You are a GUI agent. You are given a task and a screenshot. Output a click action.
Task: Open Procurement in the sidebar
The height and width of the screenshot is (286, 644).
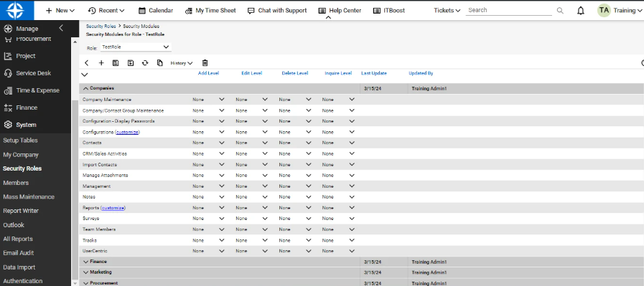[x=33, y=39]
